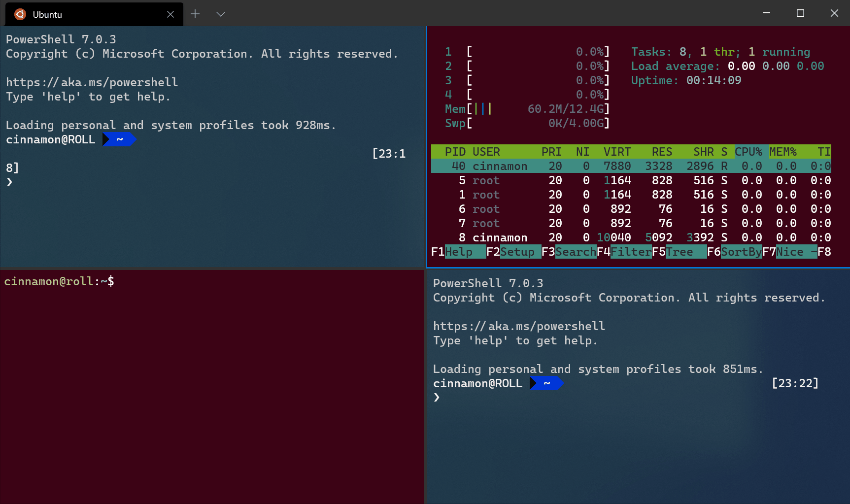Click the Ubuntu logo on the active tab
The height and width of the screenshot is (504, 850).
pos(20,14)
